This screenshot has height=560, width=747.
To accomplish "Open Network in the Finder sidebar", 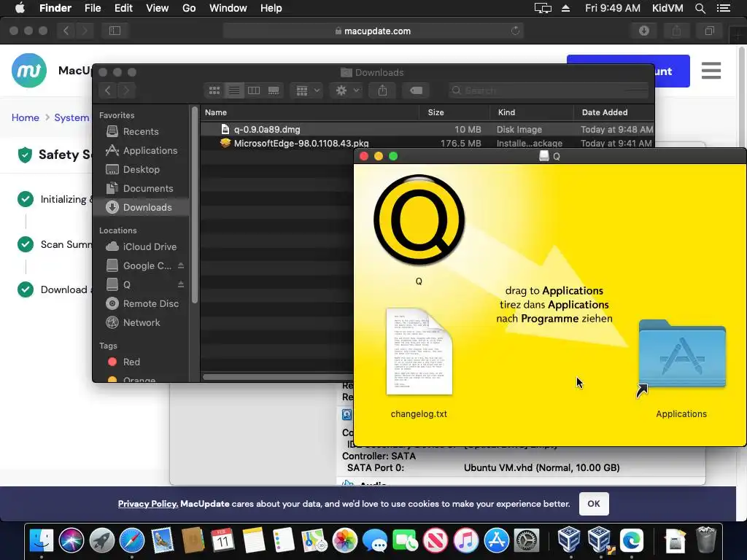I will coord(141,323).
